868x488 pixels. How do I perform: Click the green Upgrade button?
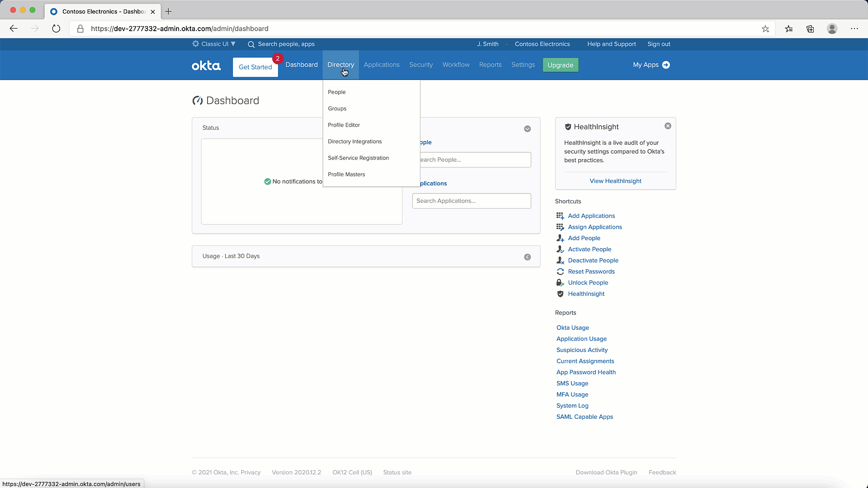coord(560,65)
